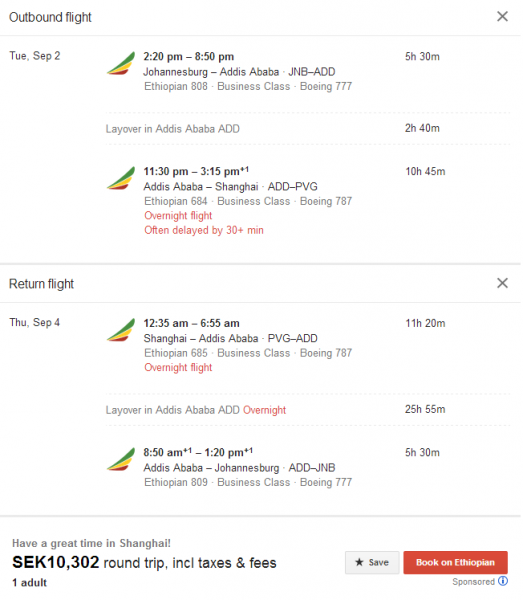Click the Outbound flight heading
The image size is (523, 600).
(x=50, y=17)
